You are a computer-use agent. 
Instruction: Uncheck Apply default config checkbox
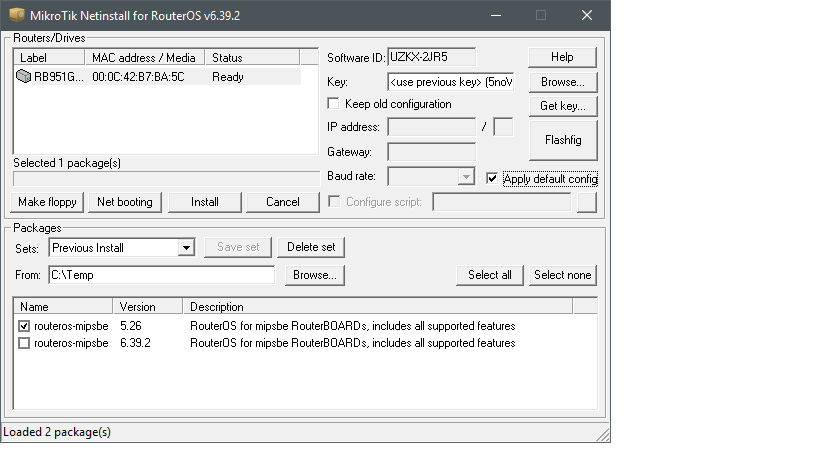coord(492,179)
